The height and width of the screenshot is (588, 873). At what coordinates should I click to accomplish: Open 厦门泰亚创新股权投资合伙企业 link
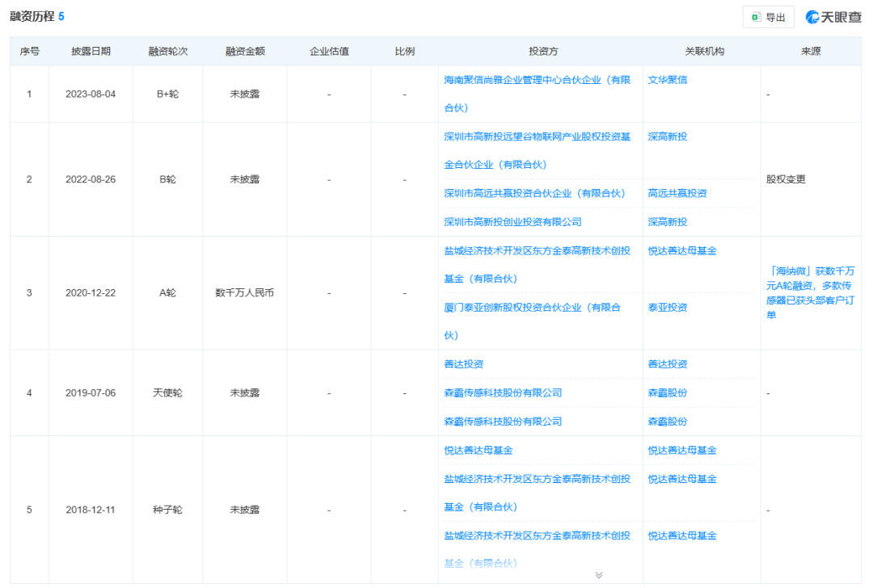532,321
